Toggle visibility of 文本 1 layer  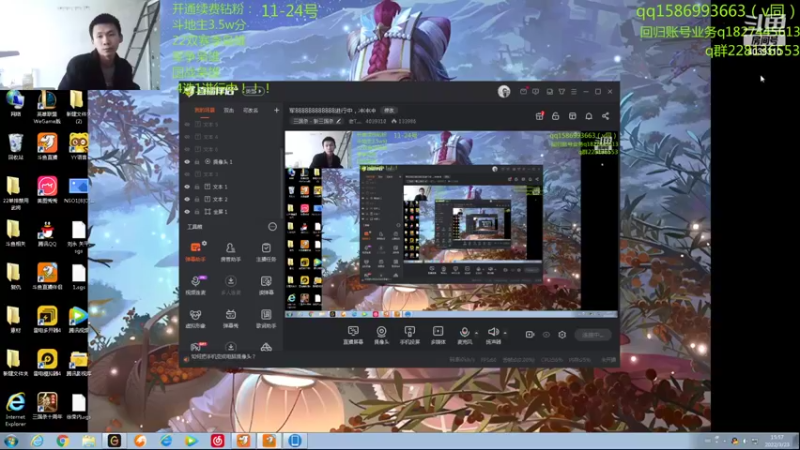tap(187, 187)
